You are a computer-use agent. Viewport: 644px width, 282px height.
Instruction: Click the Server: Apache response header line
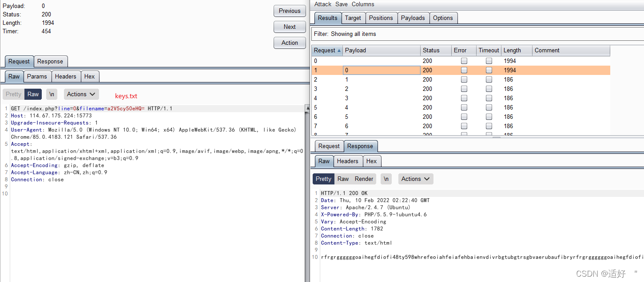coord(366,208)
